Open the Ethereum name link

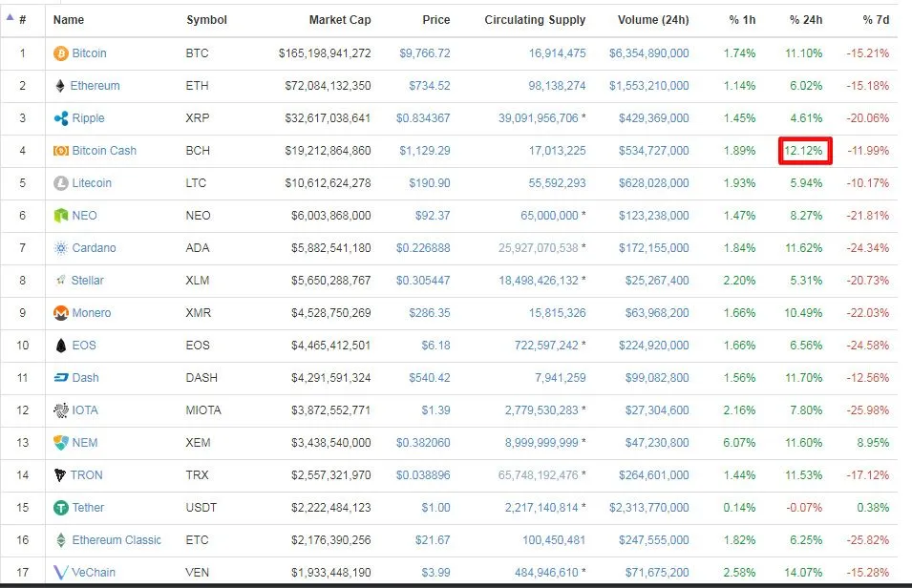[x=95, y=86]
